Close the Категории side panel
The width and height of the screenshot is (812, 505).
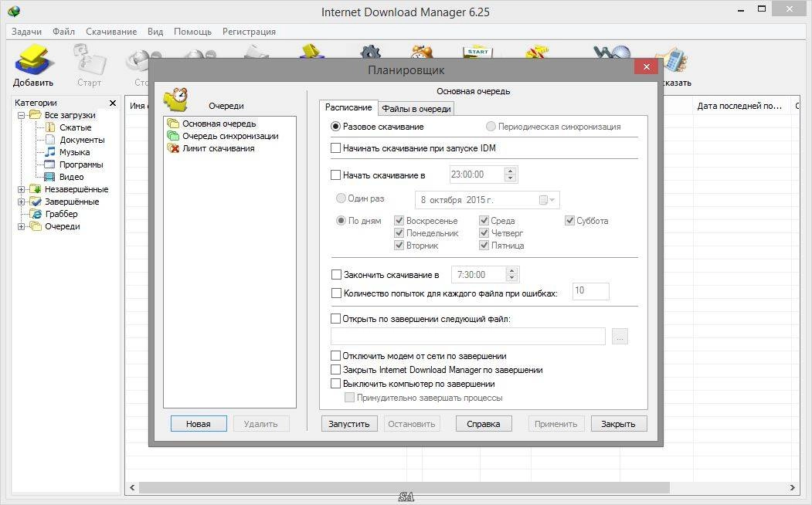[112, 103]
